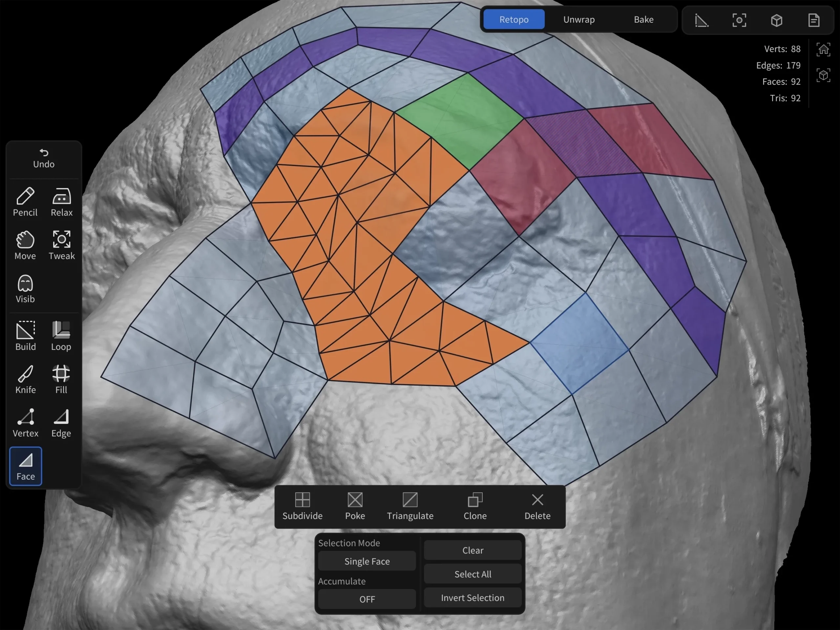Clone the selected faces

pos(475,507)
